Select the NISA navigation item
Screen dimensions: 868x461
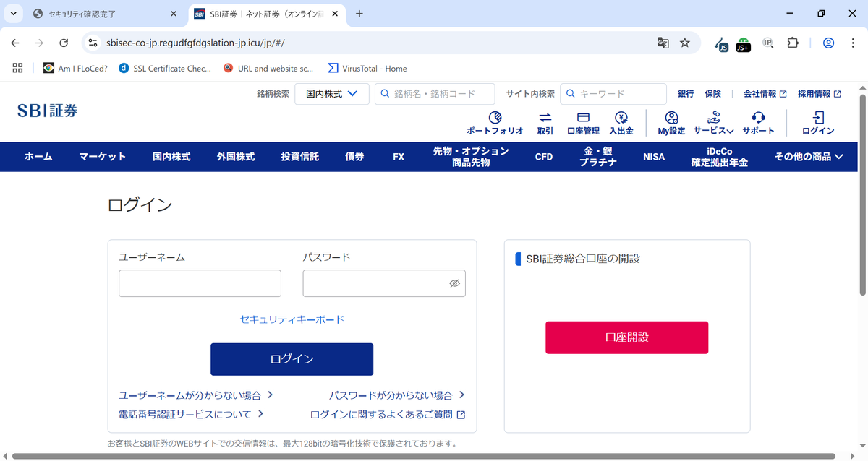[x=654, y=156]
